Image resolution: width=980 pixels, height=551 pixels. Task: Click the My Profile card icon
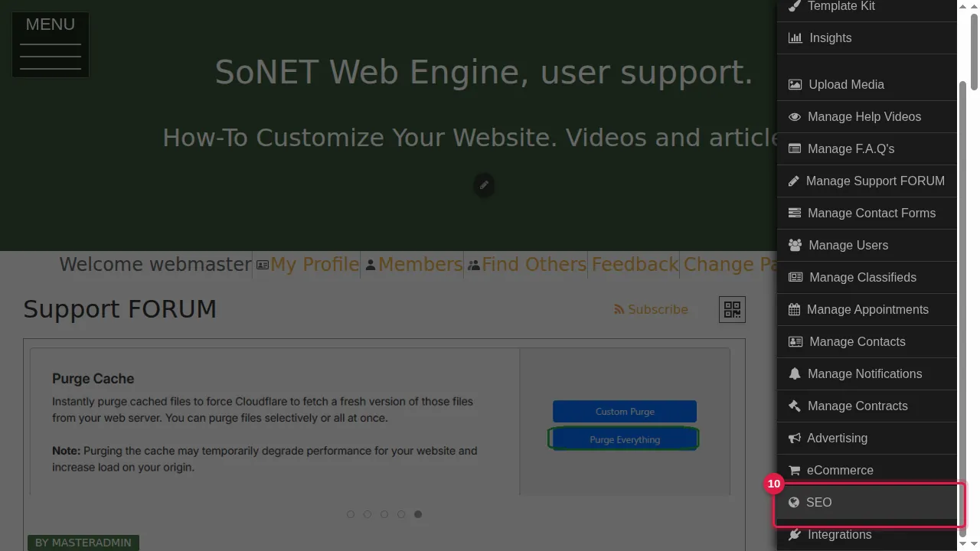click(x=263, y=265)
